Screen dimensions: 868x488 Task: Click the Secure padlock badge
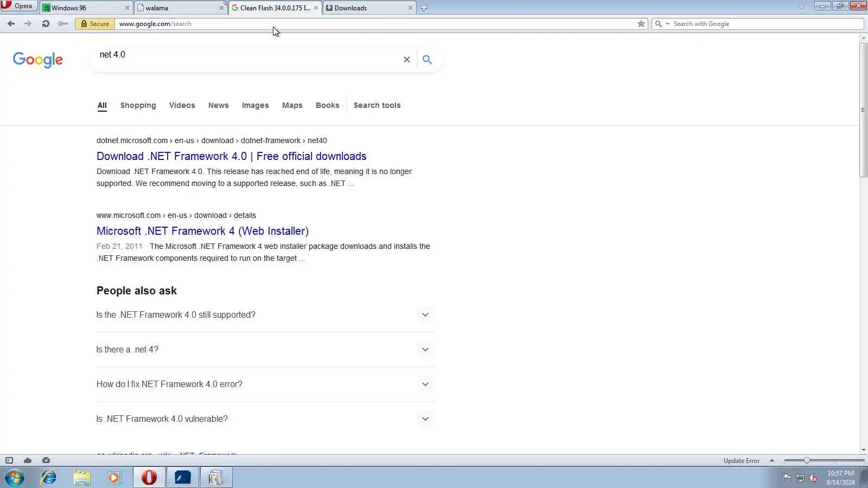(95, 24)
